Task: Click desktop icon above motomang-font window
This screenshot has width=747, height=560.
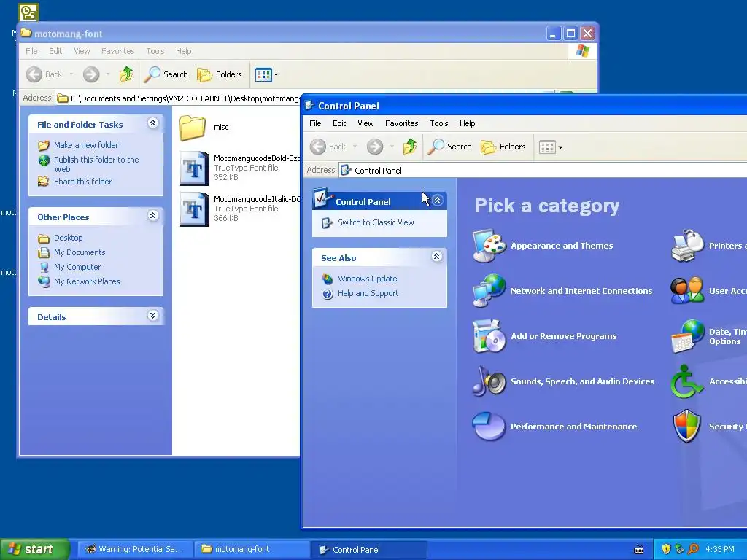Action: [28, 12]
